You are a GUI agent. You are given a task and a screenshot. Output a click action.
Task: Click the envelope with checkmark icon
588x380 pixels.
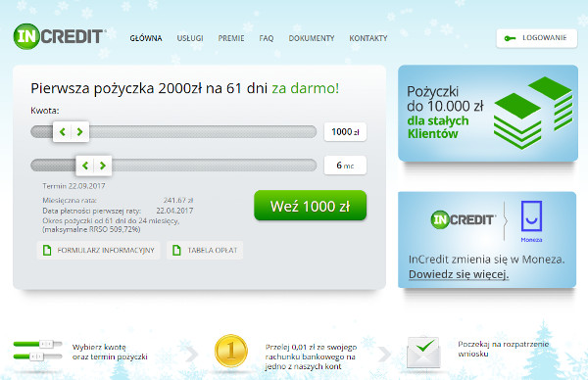(423, 353)
